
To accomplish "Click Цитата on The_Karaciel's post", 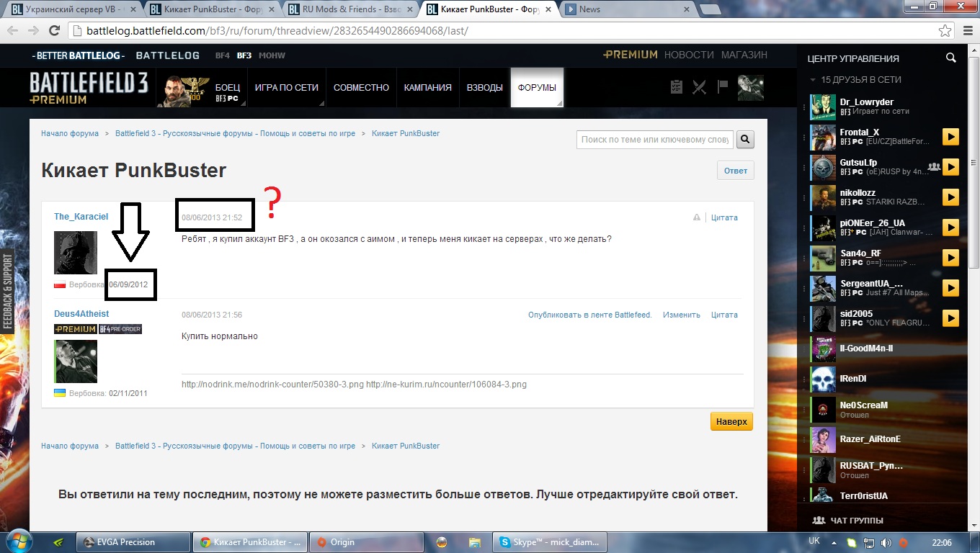I will 724,217.
